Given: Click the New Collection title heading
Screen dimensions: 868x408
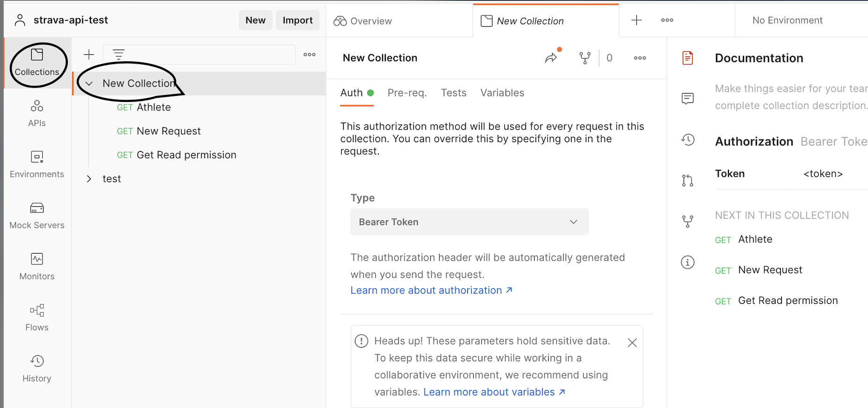Looking at the screenshot, I should point(380,58).
